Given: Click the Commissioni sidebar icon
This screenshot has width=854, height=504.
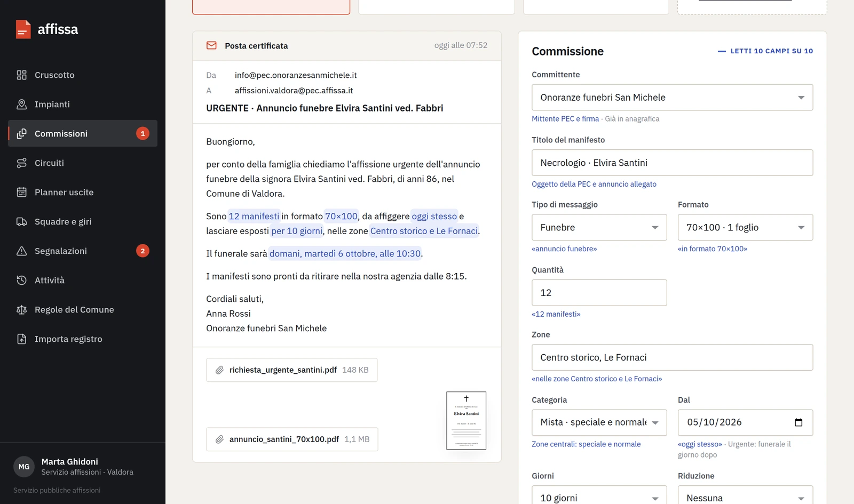Looking at the screenshot, I should (21, 134).
